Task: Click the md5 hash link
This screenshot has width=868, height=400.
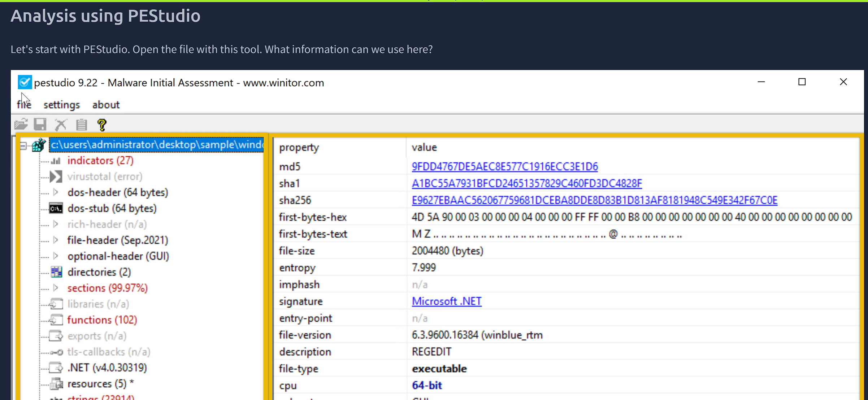Action: pos(504,166)
